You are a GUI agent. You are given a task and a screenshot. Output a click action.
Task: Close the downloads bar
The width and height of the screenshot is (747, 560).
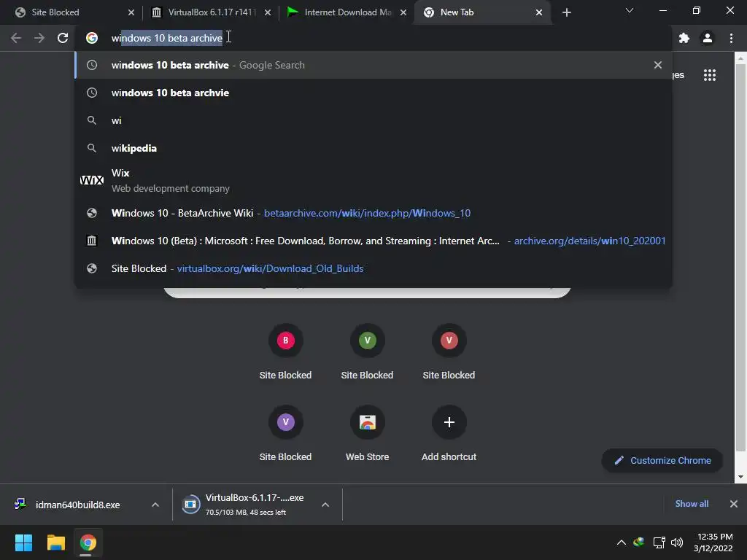(x=734, y=504)
